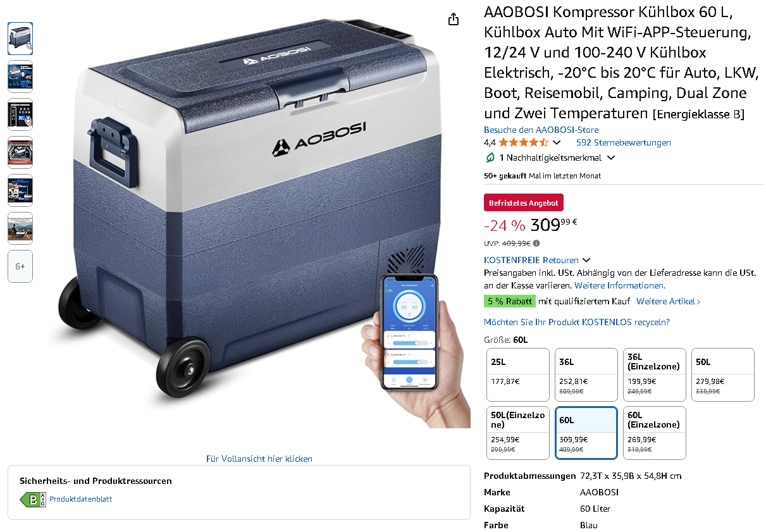The height and width of the screenshot is (532, 766).
Task: Click the UVP price info icon
Action: tap(536, 243)
